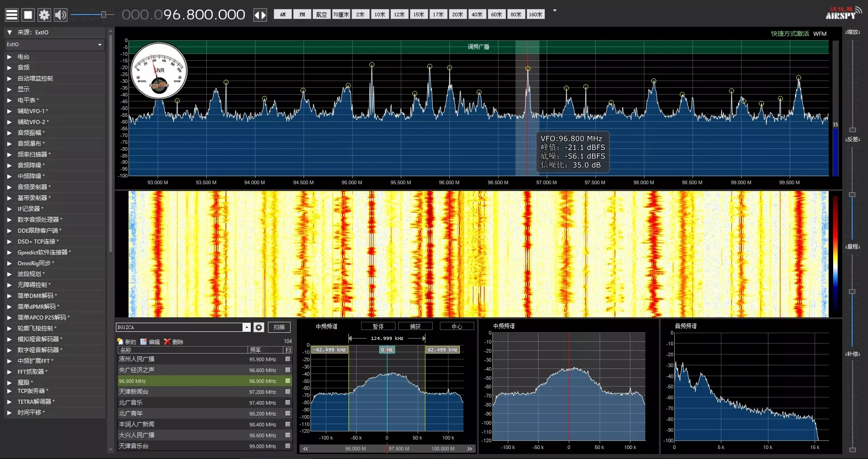Select the AM band preset
This screenshot has height=459, width=868.
[282, 14]
